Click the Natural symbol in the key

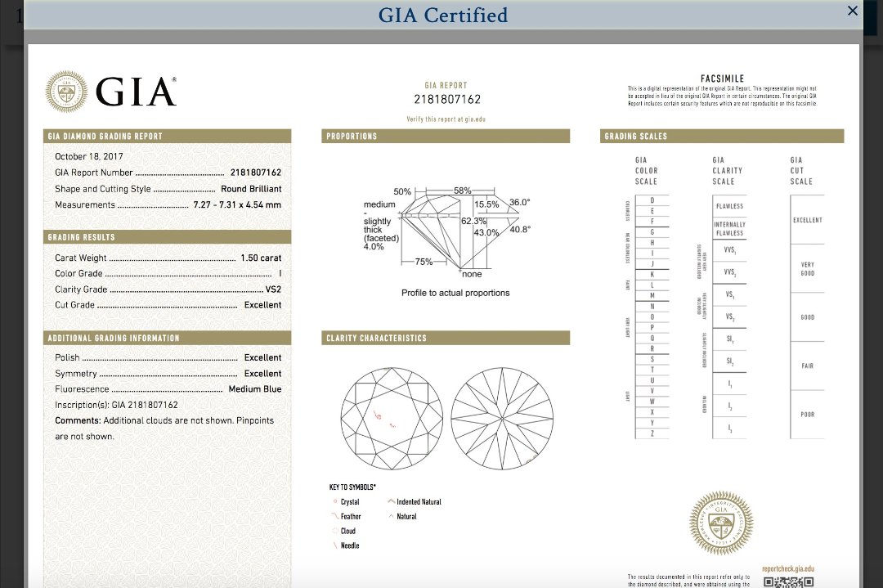[392, 516]
